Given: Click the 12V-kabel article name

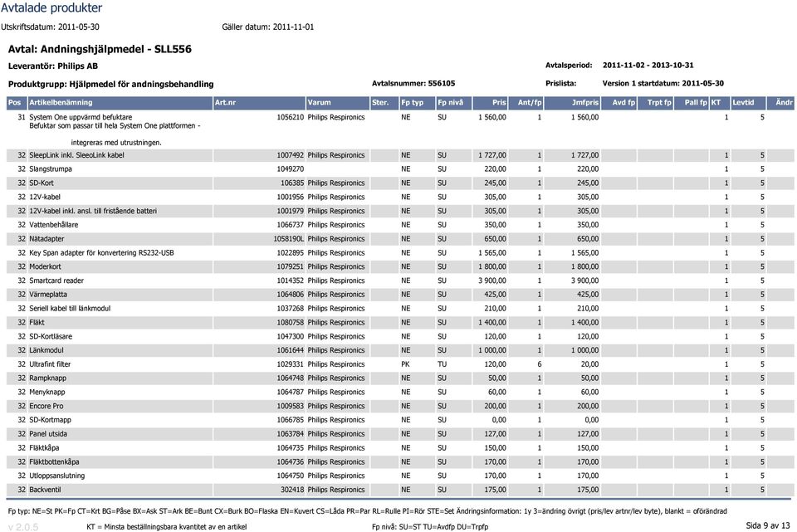Looking at the screenshot, I should (x=45, y=198).
